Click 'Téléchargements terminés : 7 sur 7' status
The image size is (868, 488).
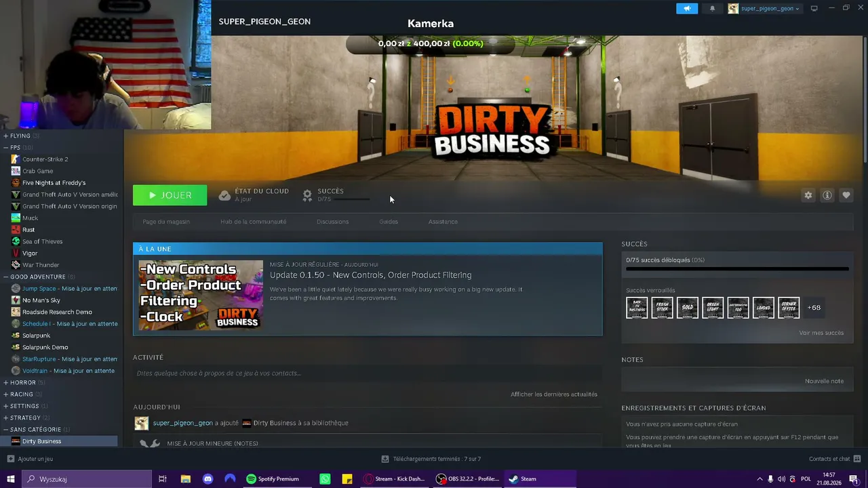click(431, 459)
